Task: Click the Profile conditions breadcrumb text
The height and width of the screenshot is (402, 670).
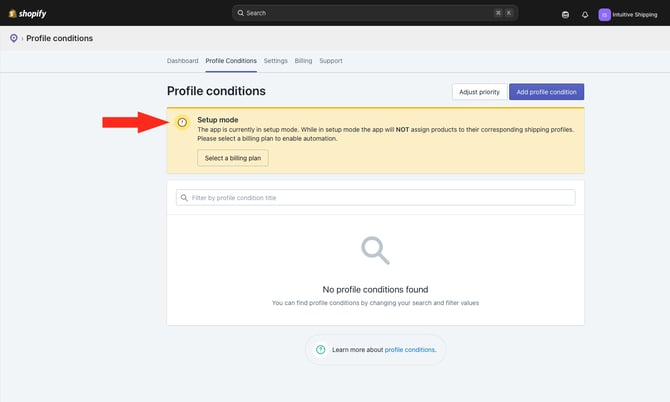Action: coord(59,38)
